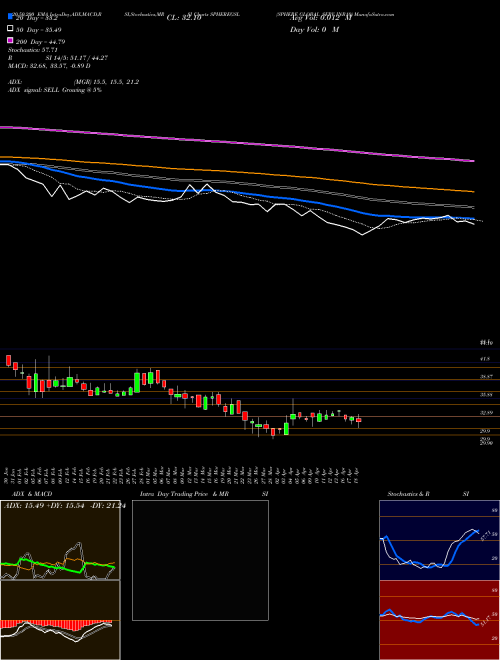Viewport: 500px width, 660px height.
Task: Select the '50 Day = 33.49' legend text
Action: pyautogui.click(x=38, y=30)
